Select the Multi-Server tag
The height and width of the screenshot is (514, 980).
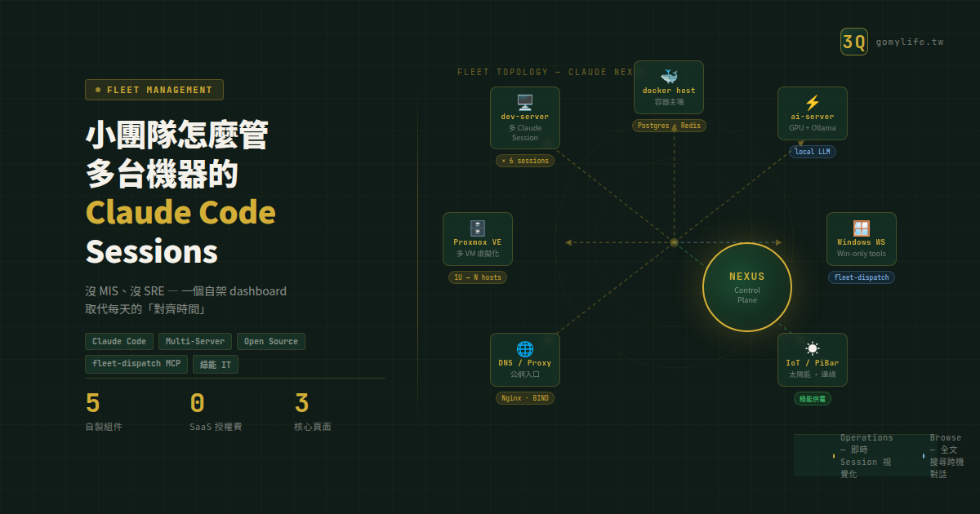click(x=195, y=341)
